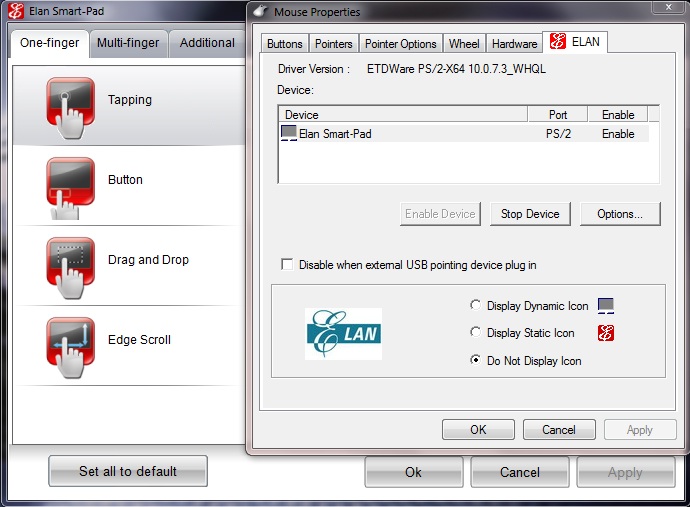
Task: Click Cancel in Elan Smart-Pad window
Action: (520, 472)
